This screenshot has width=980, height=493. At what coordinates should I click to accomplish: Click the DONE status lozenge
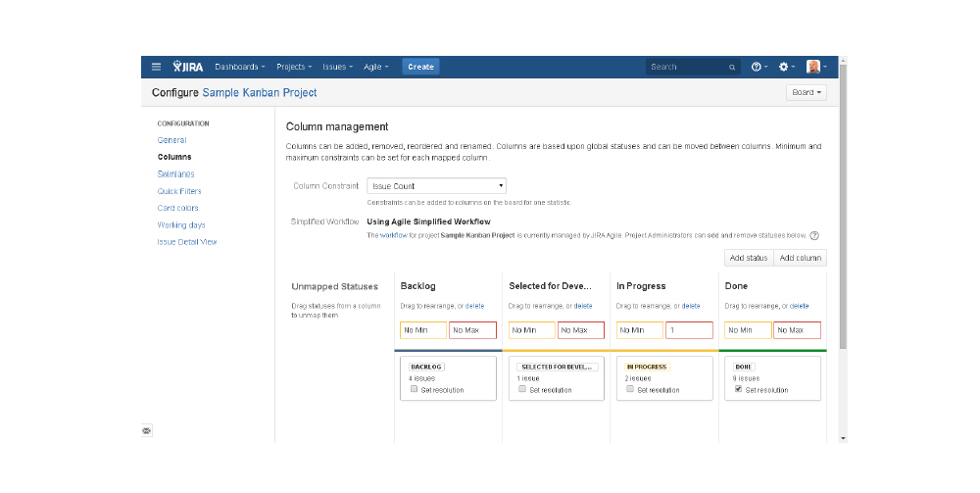[744, 367]
